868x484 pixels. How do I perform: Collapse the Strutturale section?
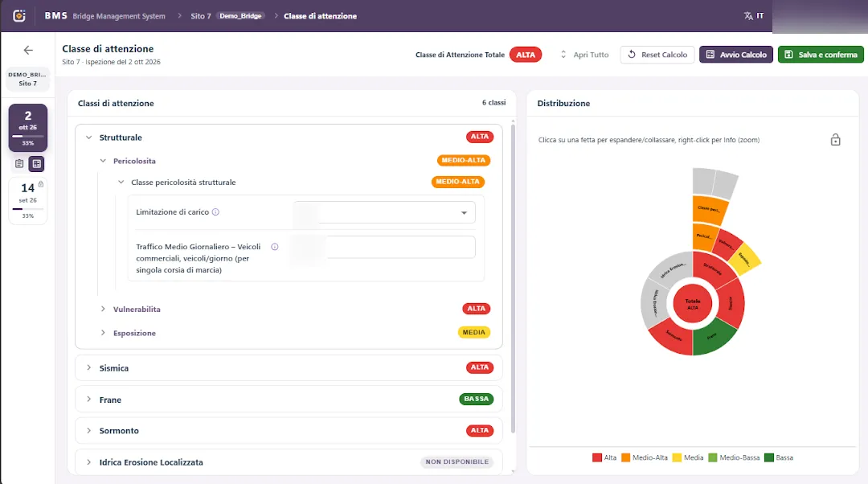click(x=88, y=137)
